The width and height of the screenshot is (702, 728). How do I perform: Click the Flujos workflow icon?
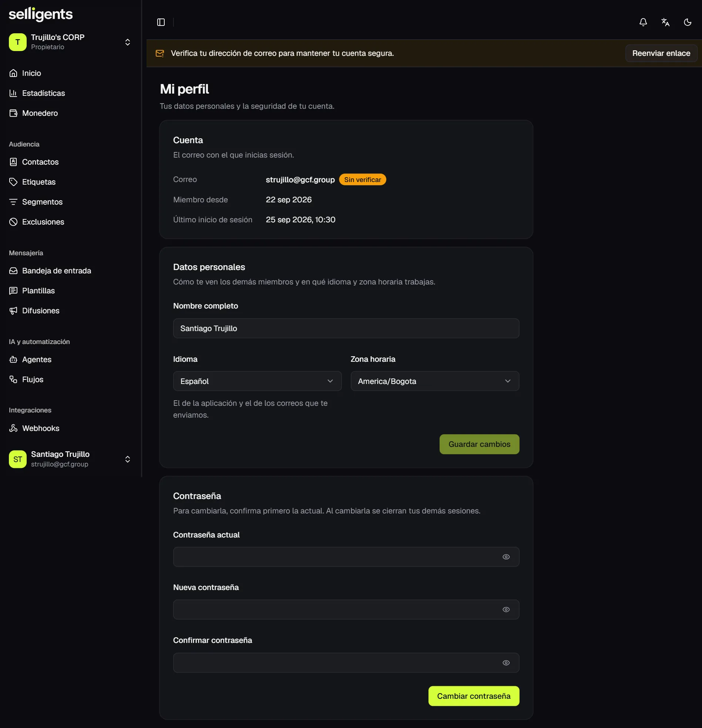coord(13,380)
